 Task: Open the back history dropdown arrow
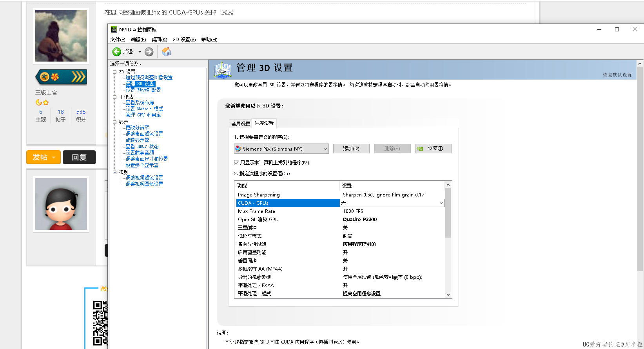tap(140, 52)
